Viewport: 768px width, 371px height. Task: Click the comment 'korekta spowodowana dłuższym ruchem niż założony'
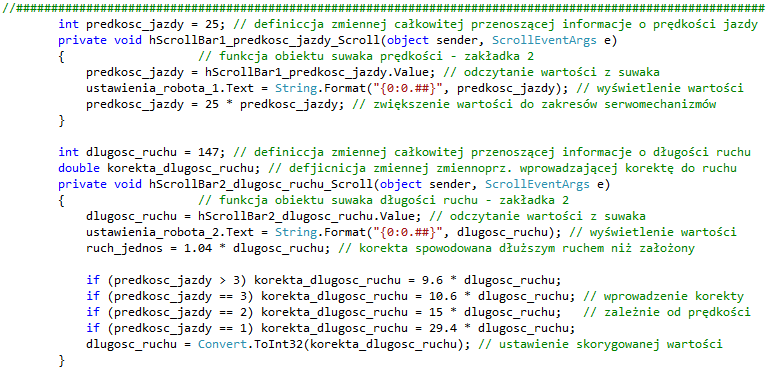coord(527,248)
